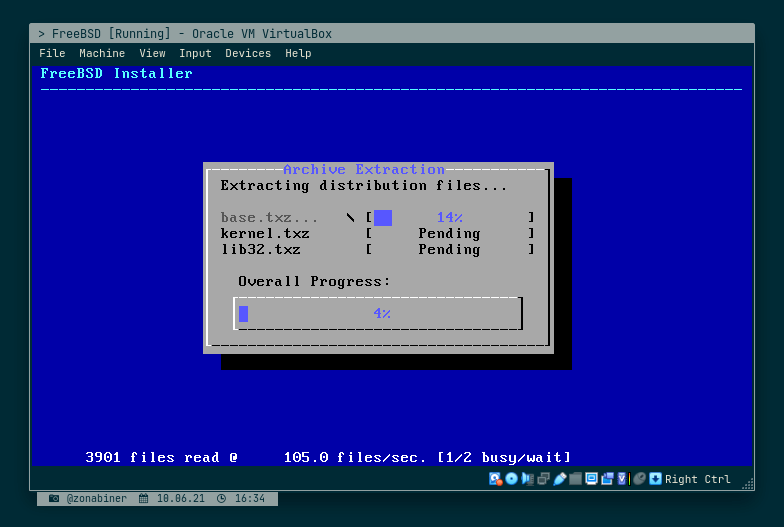Click the base.txz... file name
The width and height of the screenshot is (784, 527).
coord(269,218)
